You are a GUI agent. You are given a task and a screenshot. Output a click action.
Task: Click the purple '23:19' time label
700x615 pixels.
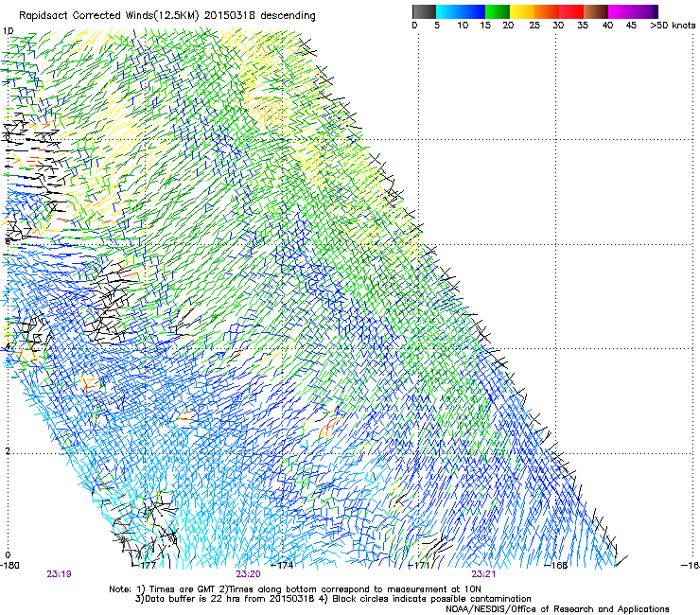coord(59,574)
